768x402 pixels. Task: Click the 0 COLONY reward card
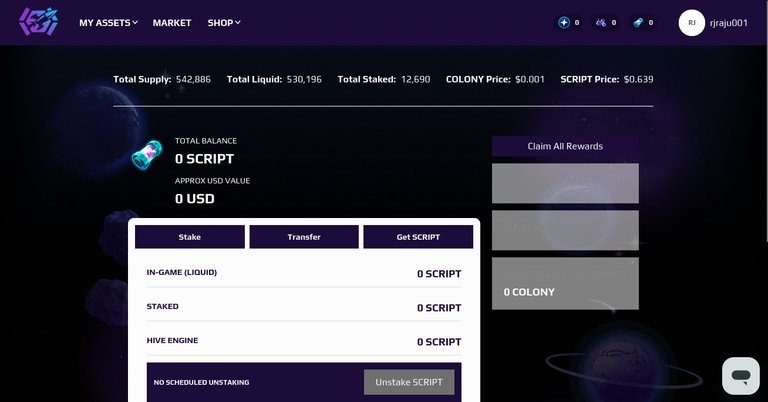(565, 284)
